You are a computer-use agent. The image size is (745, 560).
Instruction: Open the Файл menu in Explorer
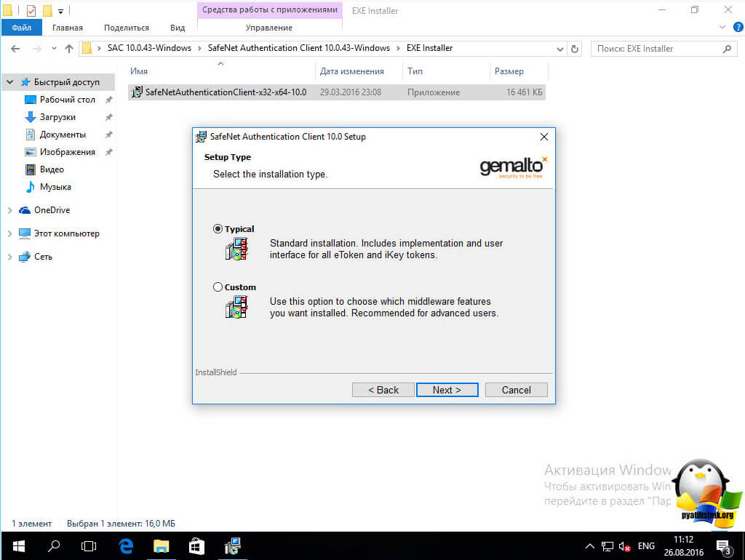coord(21,28)
